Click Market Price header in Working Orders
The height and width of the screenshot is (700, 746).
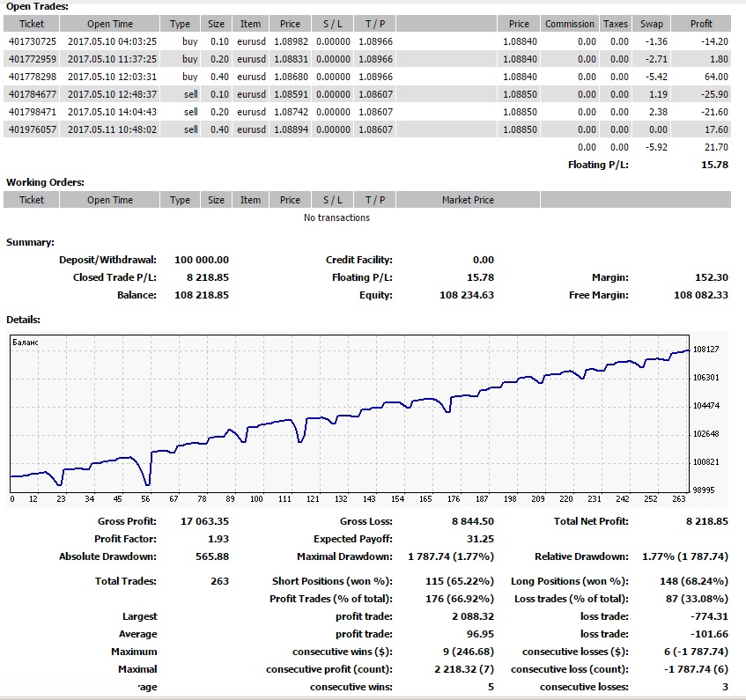click(x=468, y=200)
